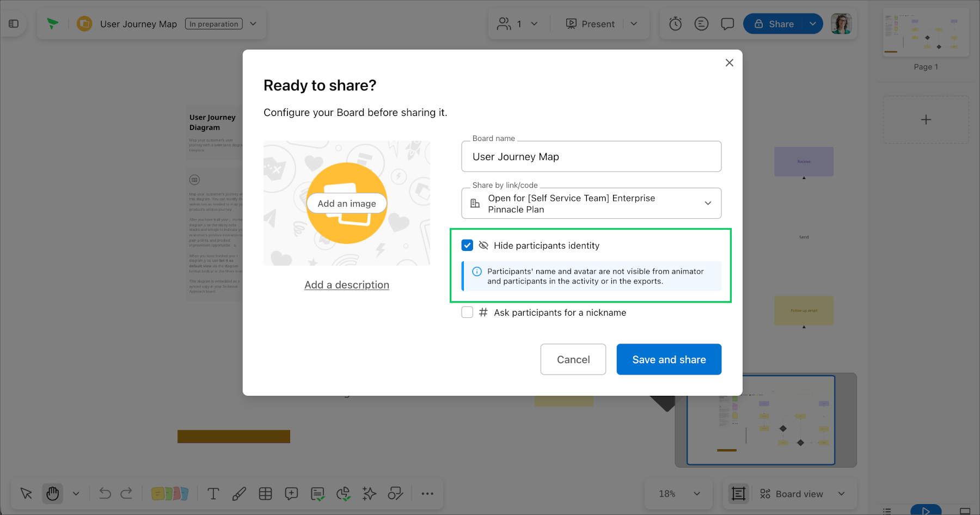Screen dimensions: 980x515
Task: Open the Board view dropdown
Action: (803, 494)
